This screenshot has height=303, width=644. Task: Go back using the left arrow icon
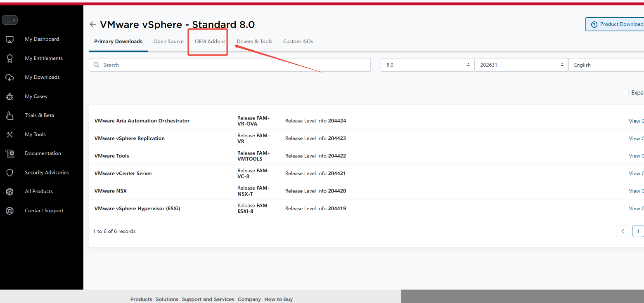[x=93, y=25]
